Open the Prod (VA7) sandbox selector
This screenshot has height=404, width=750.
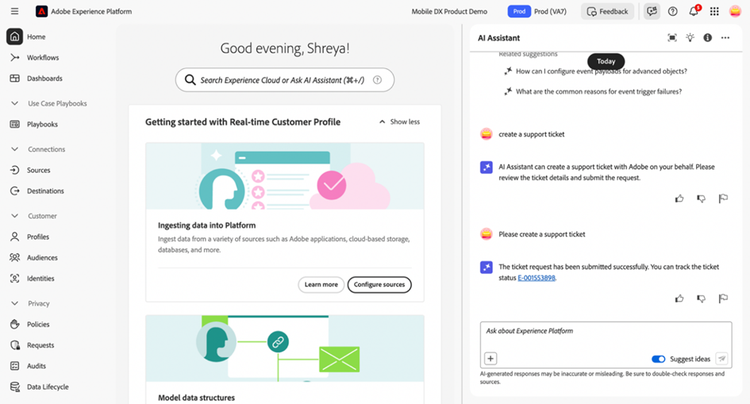pyautogui.click(x=537, y=11)
